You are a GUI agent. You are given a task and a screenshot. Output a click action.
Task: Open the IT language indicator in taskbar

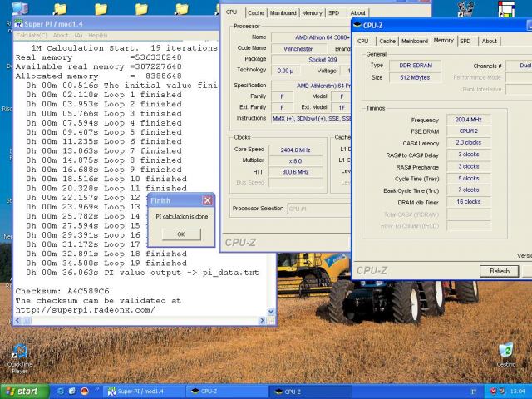pyautogui.click(x=474, y=391)
